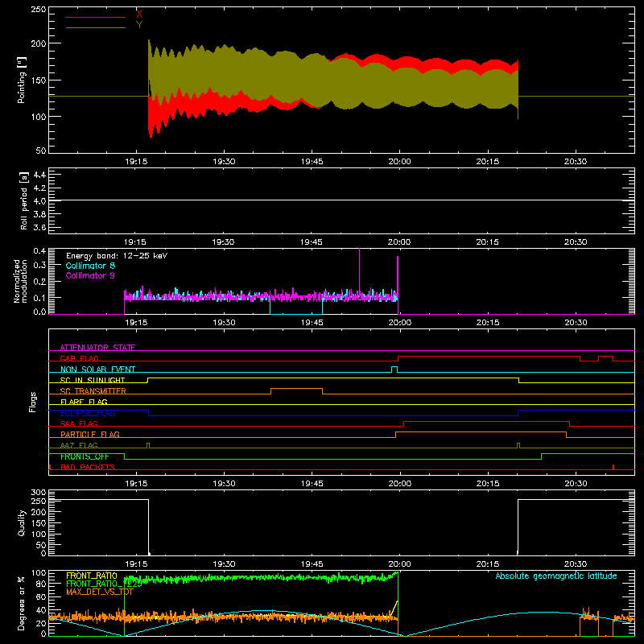The image size is (644, 644).
Task: Click the 19:30 tick under the Roll period plot
Action: (x=224, y=242)
